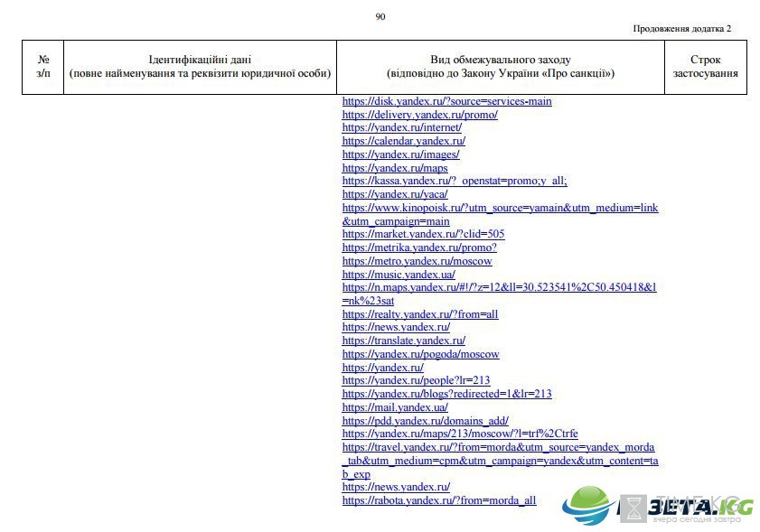Follow the market.yandex.ru/?clid=505 link

point(423,234)
